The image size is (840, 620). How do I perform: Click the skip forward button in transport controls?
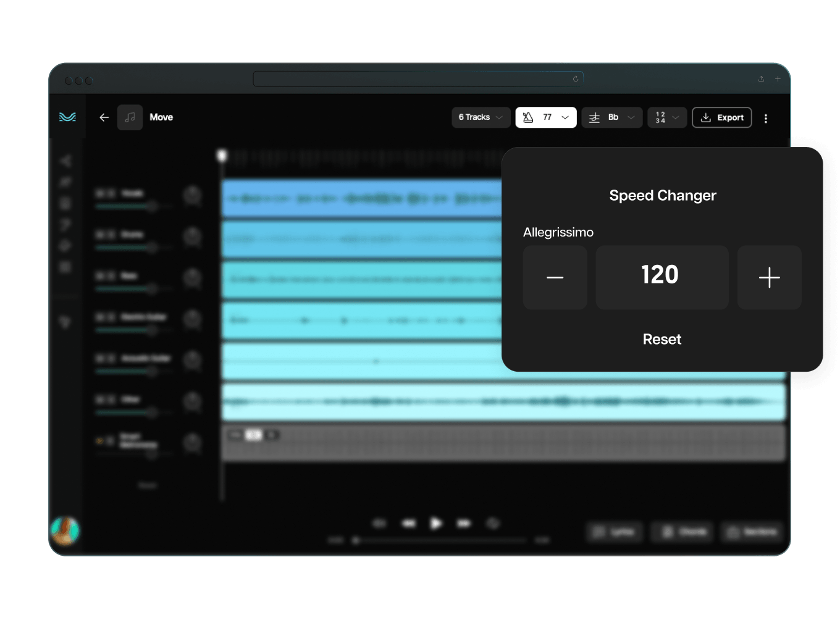pos(463,523)
